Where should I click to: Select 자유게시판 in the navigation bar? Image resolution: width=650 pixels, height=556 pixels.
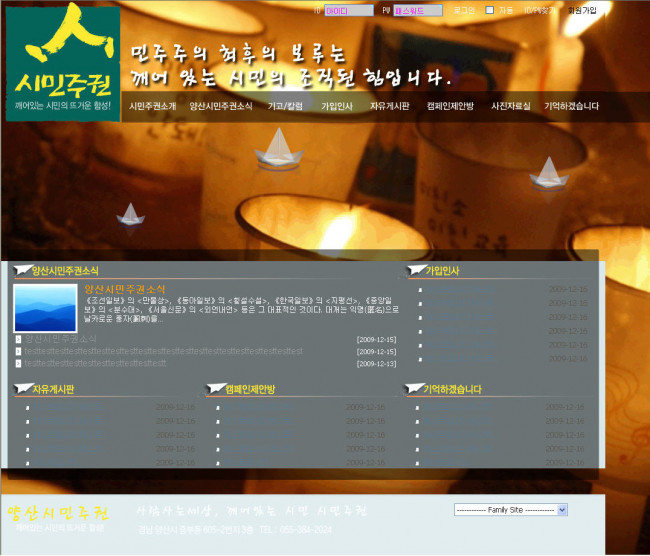tap(390, 106)
